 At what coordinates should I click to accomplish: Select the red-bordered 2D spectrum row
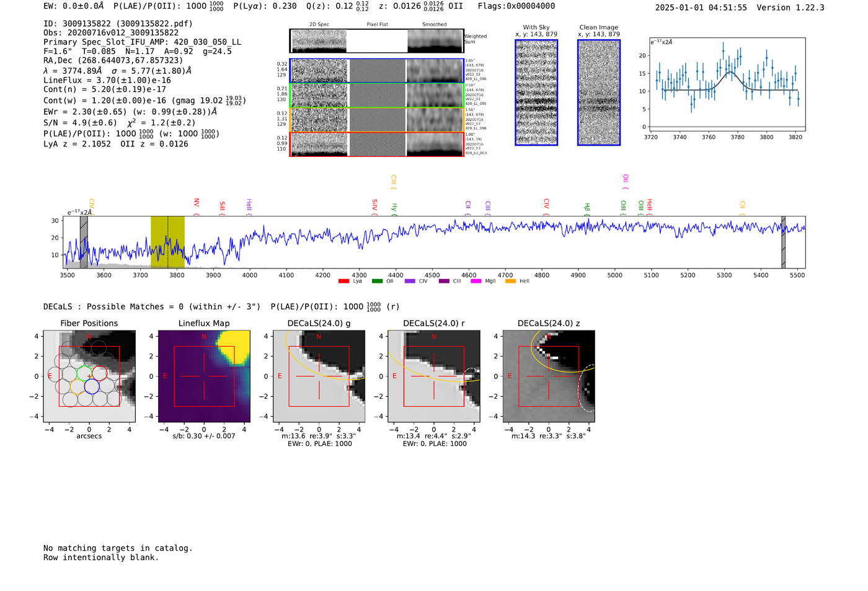(x=377, y=144)
